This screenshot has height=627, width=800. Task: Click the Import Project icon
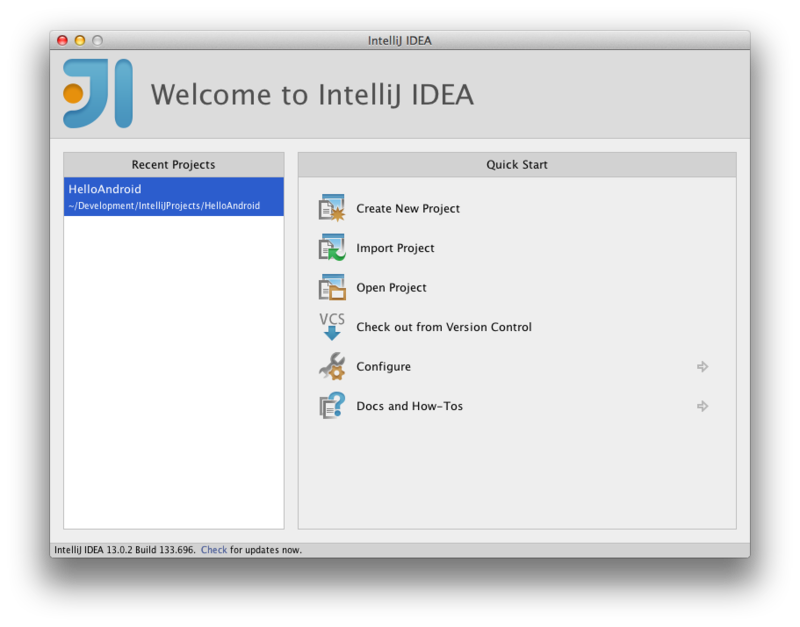point(332,248)
